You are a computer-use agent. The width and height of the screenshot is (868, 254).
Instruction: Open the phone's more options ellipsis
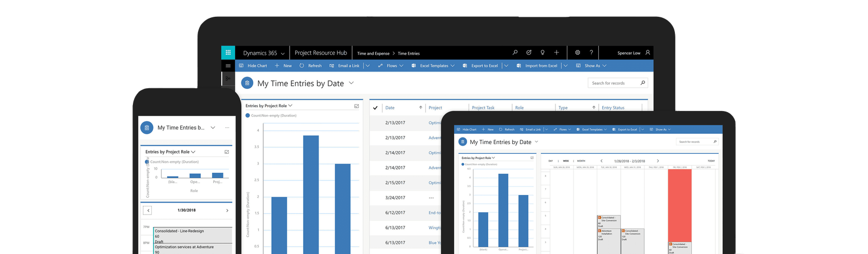[x=227, y=128]
